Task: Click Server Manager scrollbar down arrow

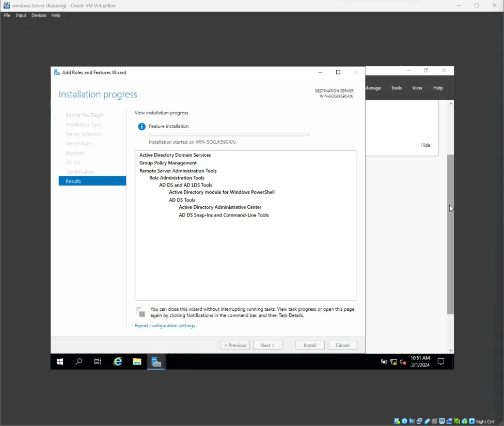Action: (451, 350)
